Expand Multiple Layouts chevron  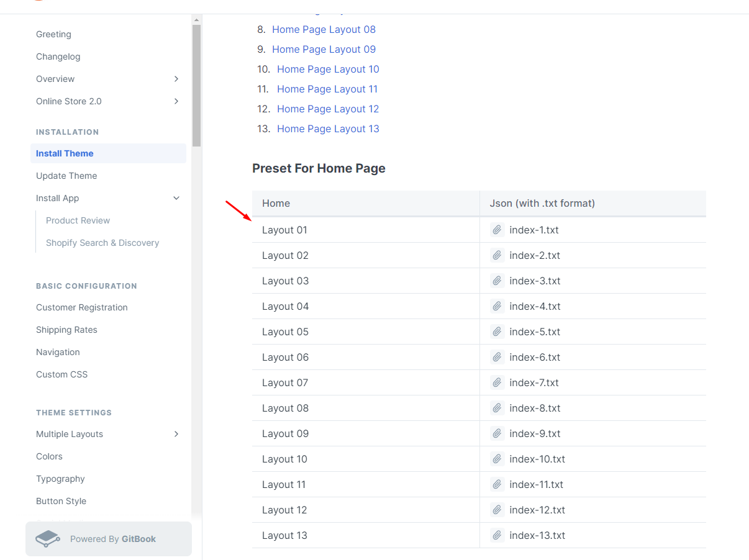pyautogui.click(x=176, y=434)
